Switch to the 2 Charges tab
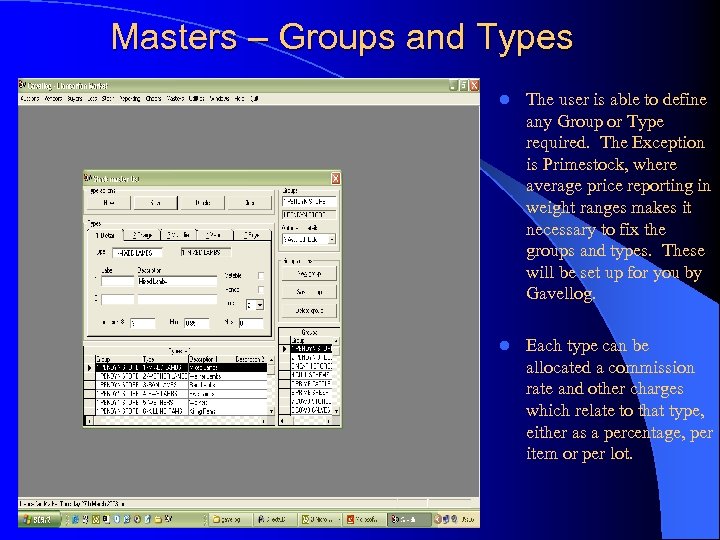This screenshot has width=720, height=540. click(142, 235)
